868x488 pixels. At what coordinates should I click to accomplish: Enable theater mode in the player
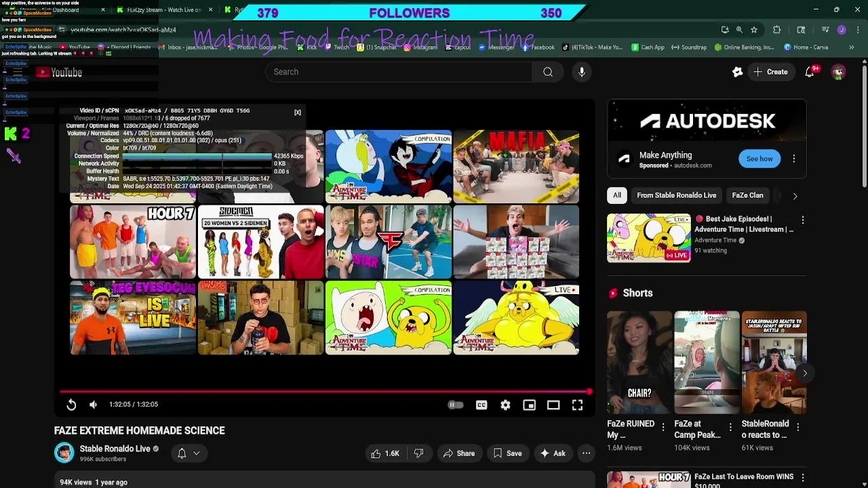(553, 405)
